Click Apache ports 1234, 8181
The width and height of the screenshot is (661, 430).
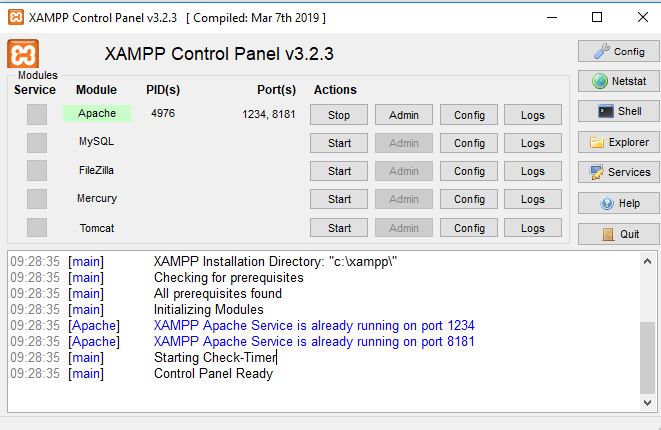[x=269, y=114]
